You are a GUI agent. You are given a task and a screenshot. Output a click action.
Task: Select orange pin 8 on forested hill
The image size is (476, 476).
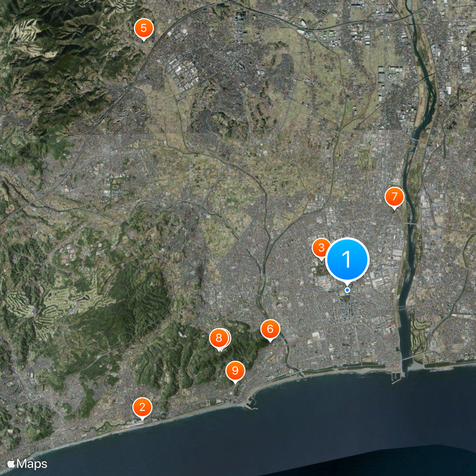tap(219, 339)
